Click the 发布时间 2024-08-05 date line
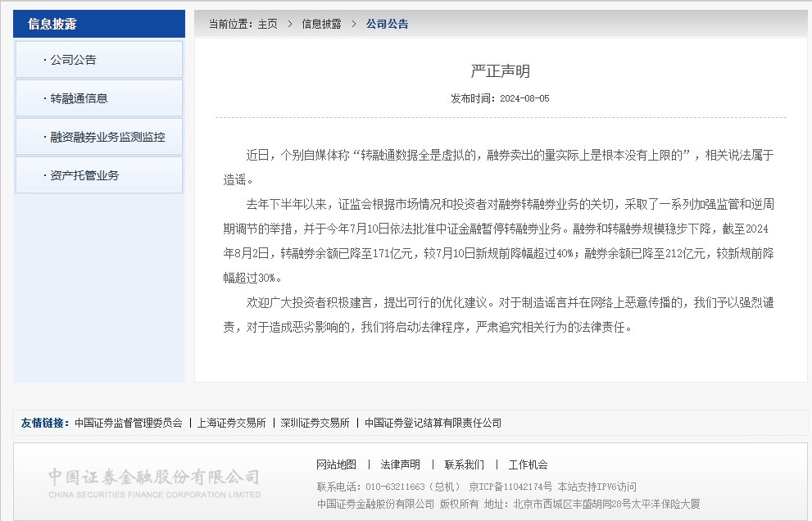The image size is (812, 521). 501,98
